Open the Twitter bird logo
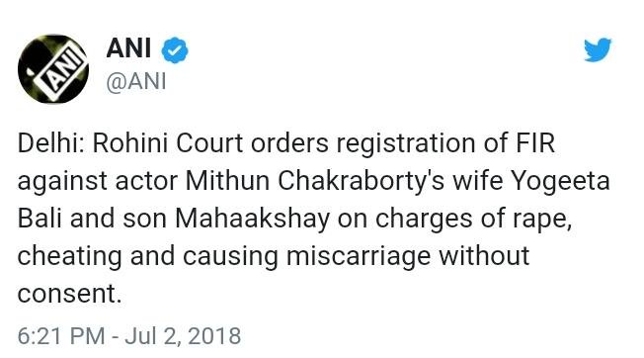This screenshot has height=358, width=644. 598,49
